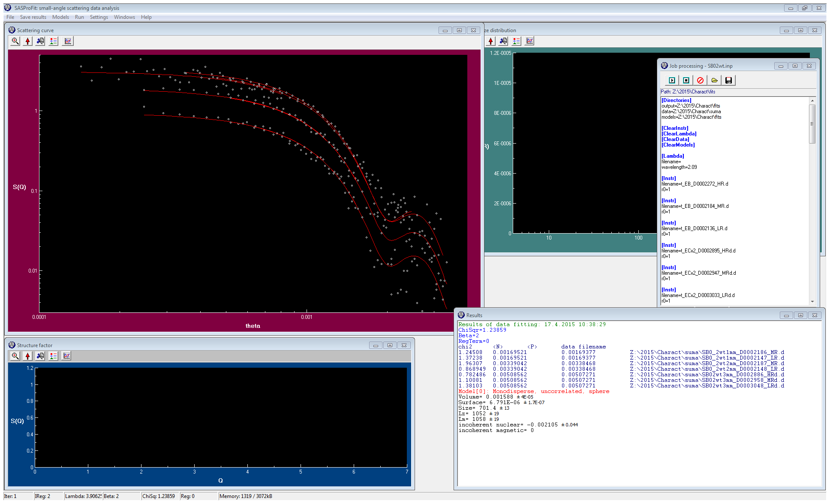Click the zoom magnifier icon in Scattering curve

[x=15, y=41]
